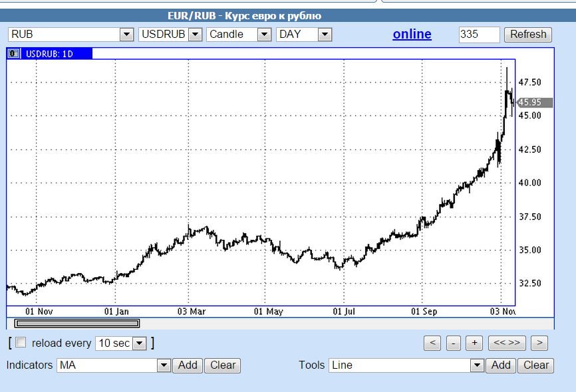
Task: Expand the USDRUB pair dropdown
Action: click(x=195, y=35)
